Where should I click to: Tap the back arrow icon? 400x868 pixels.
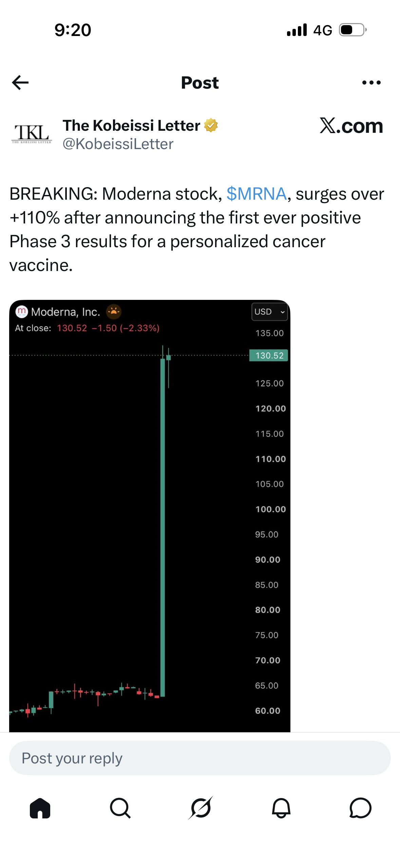click(x=20, y=83)
